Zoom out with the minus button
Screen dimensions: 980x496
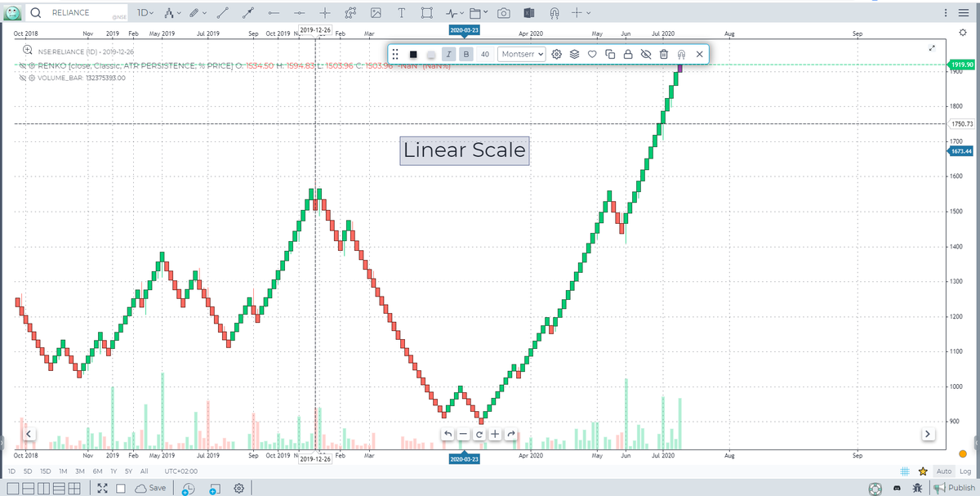(463, 433)
